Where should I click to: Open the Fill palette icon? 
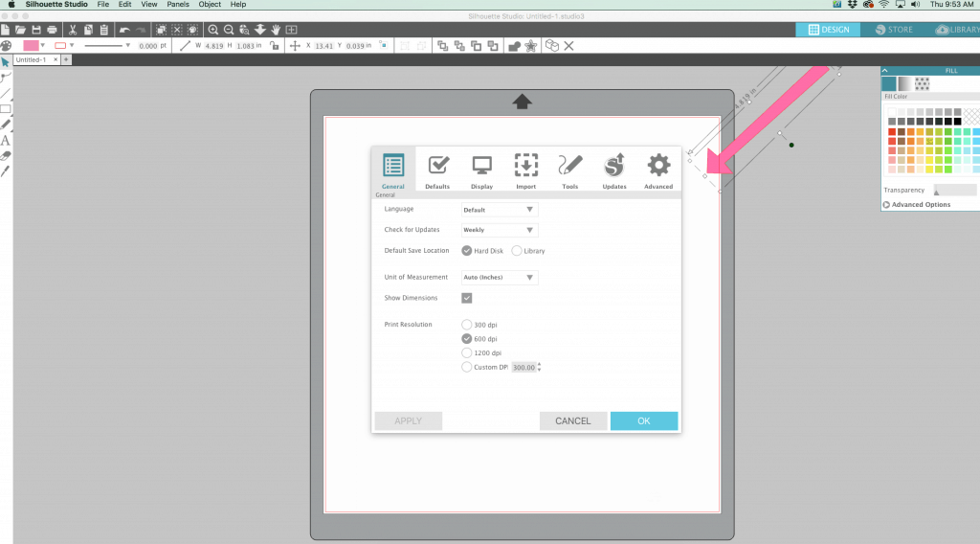(x=7, y=46)
